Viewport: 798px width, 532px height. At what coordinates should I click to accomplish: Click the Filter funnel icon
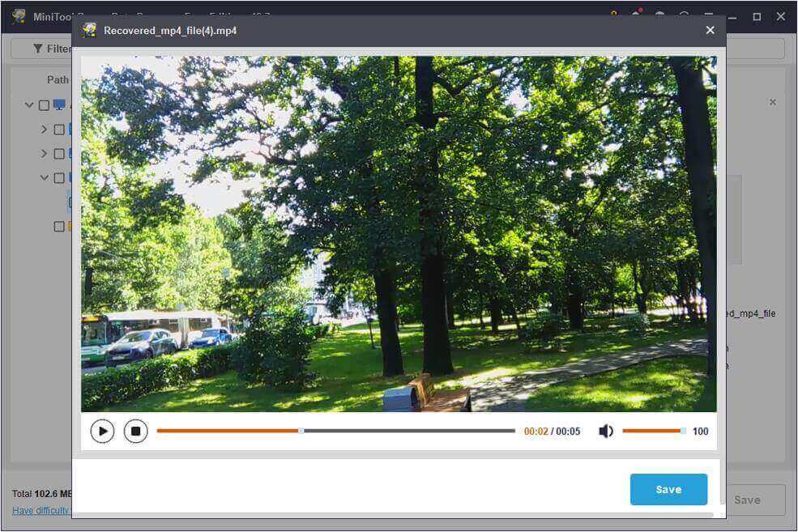pos(37,49)
